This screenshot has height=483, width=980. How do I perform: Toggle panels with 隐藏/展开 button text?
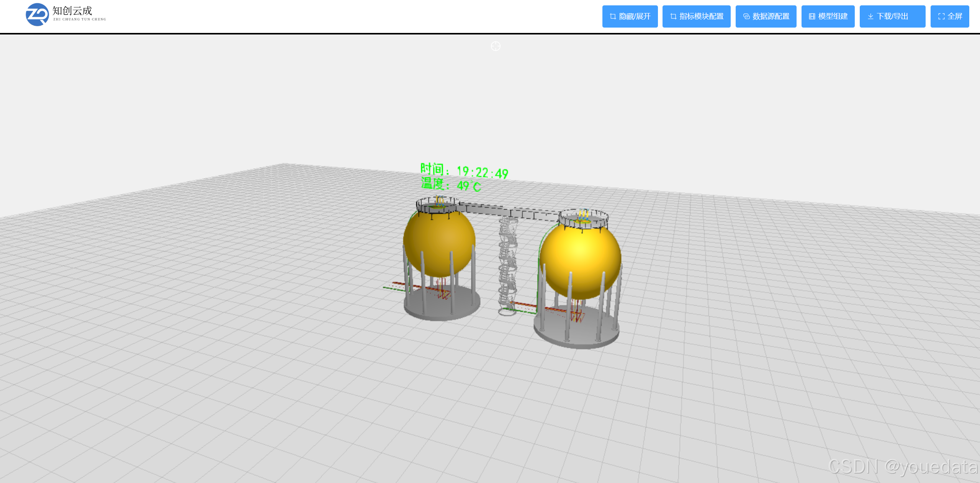(x=635, y=16)
